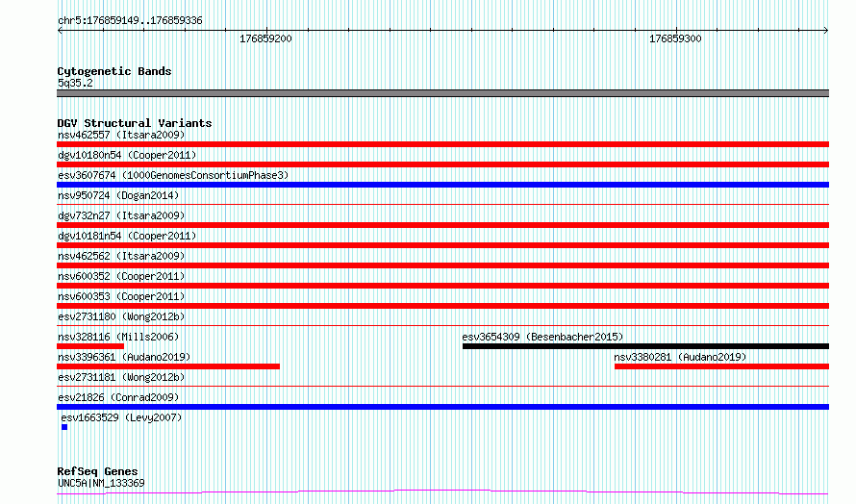Screen dimensions: 856x504
Task: Click the Cytogenetic Bands track title
Action: pos(114,71)
